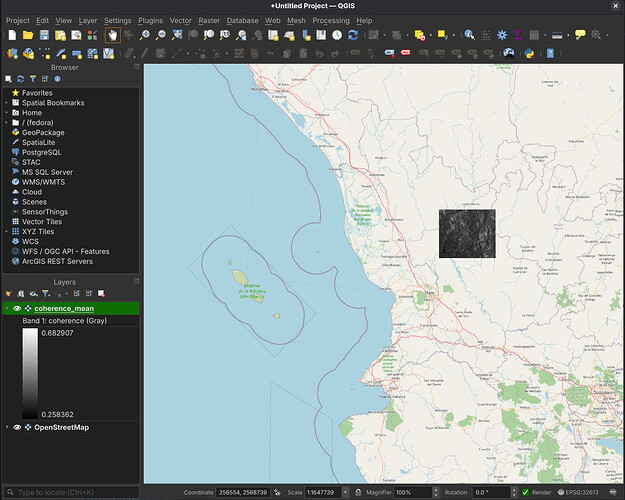Viewport: 625px width, 500px height.
Task: Expand the XYZ Tiles browser node
Action: coord(6,232)
